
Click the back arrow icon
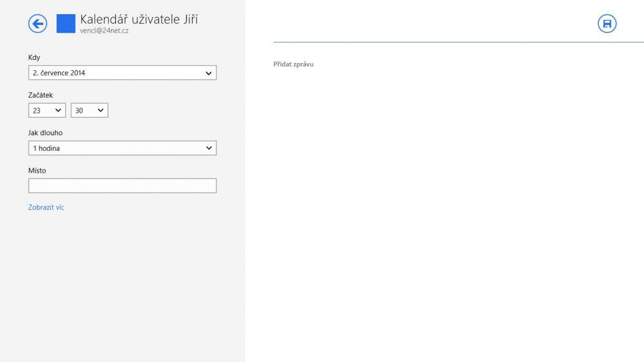[x=38, y=24]
